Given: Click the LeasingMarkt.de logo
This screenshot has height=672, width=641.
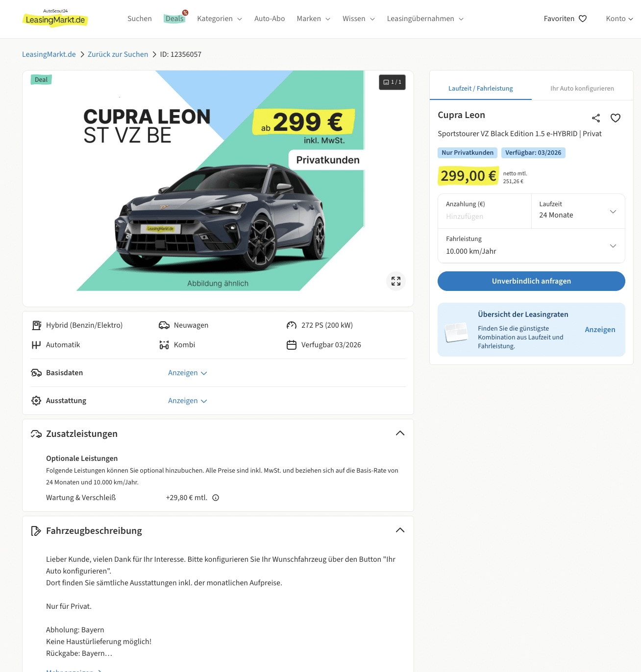Looking at the screenshot, I should pyautogui.click(x=55, y=19).
